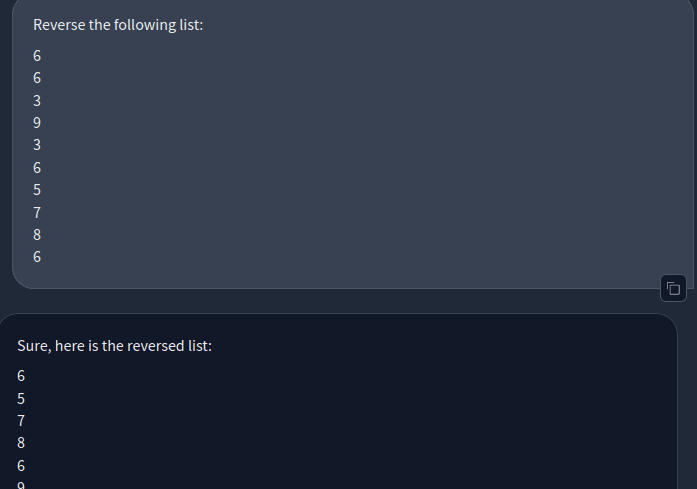Click the 8 in the original list
This screenshot has width=697, height=489.
click(37, 234)
